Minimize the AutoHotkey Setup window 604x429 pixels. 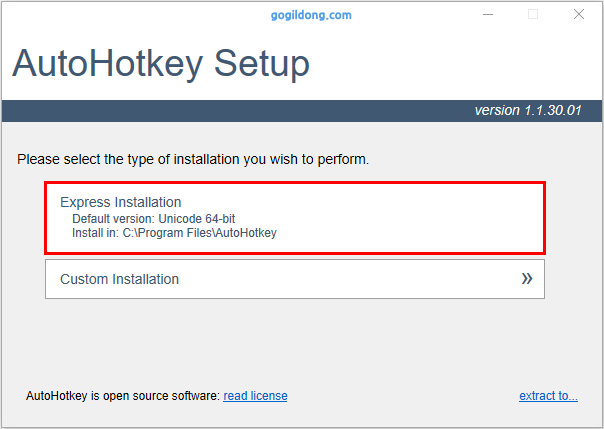(488, 15)
